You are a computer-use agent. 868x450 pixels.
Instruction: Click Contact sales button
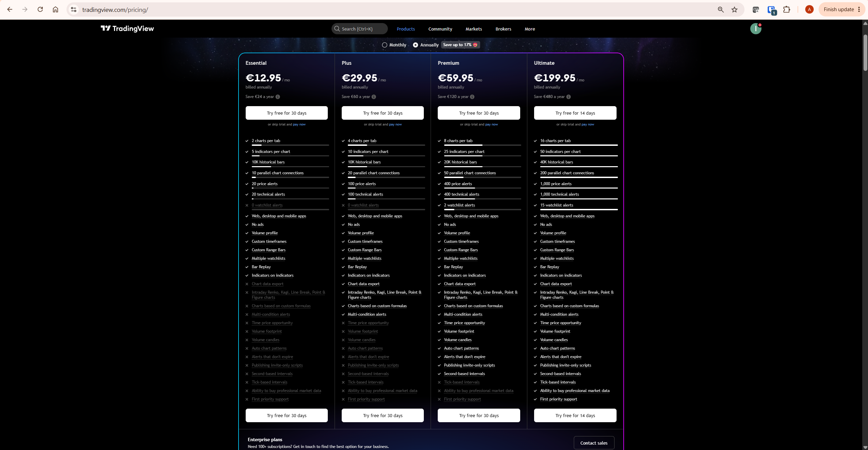click(x=593, y=443)
